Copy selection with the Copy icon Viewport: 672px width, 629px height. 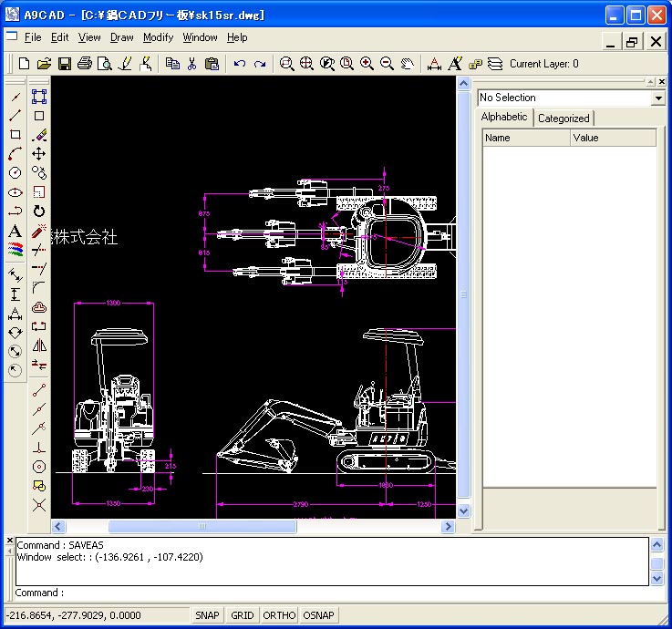[172, 64]
